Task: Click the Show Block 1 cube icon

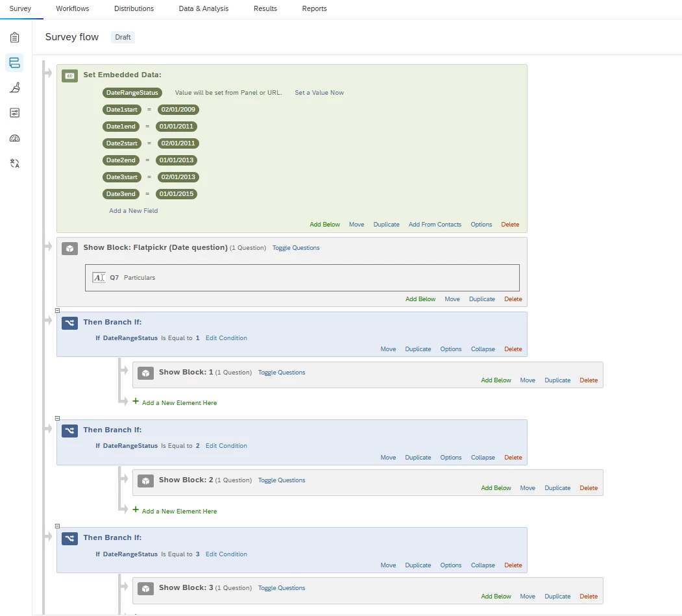Action: click(145, 373)
